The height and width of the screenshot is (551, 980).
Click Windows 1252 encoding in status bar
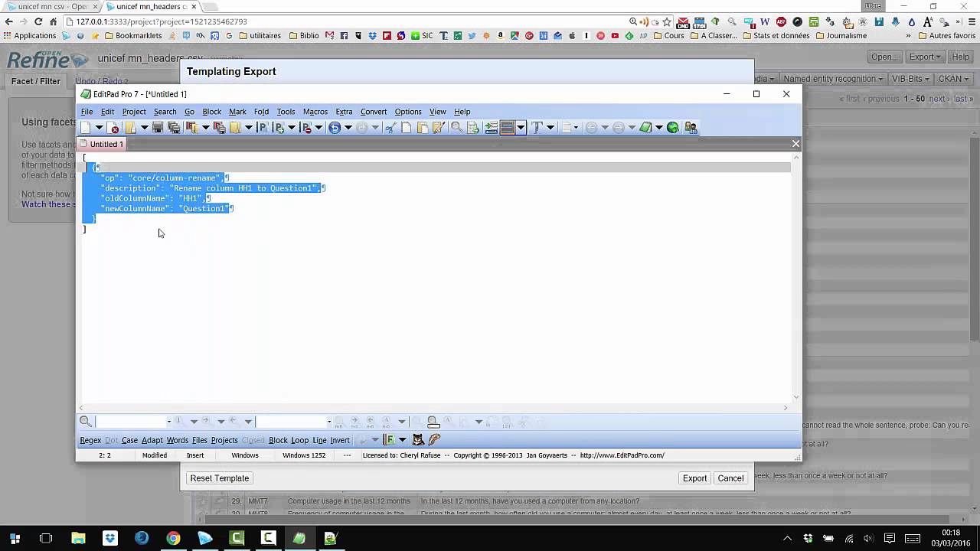tap(304, 455)
